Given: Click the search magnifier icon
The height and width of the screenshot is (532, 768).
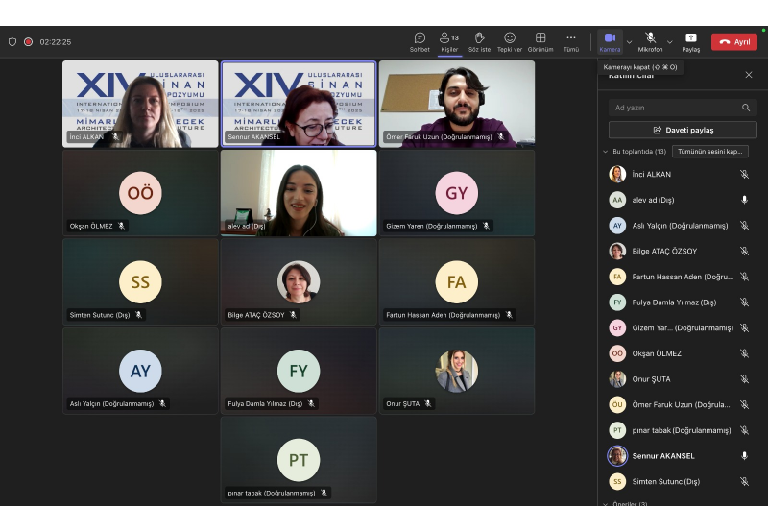Looking at the screenshot, I should pyautogui.click(x=746, y=108).
